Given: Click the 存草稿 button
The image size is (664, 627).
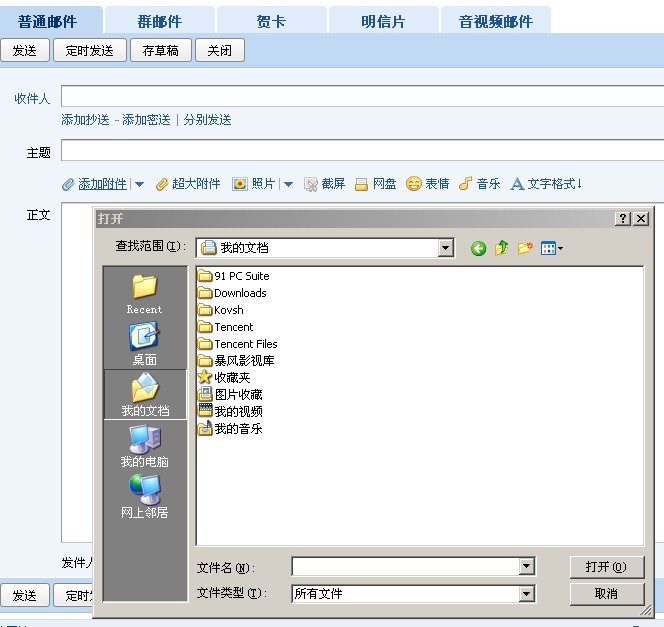Looking at the screenshot, I should pos(160,50).
